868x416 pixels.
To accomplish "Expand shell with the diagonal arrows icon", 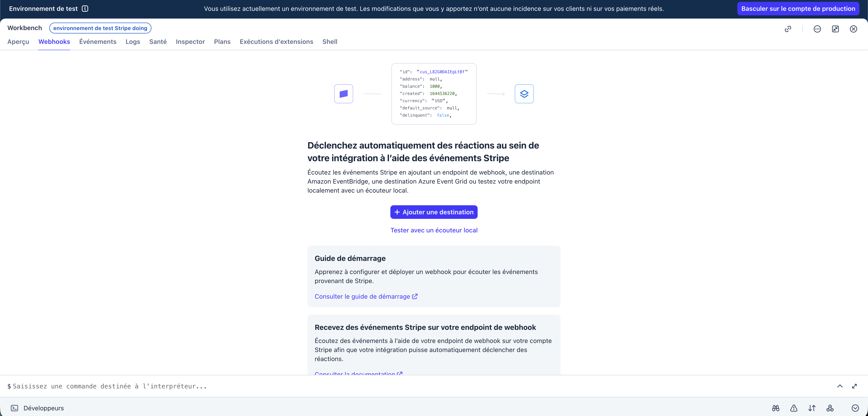I will pos(854,386).
